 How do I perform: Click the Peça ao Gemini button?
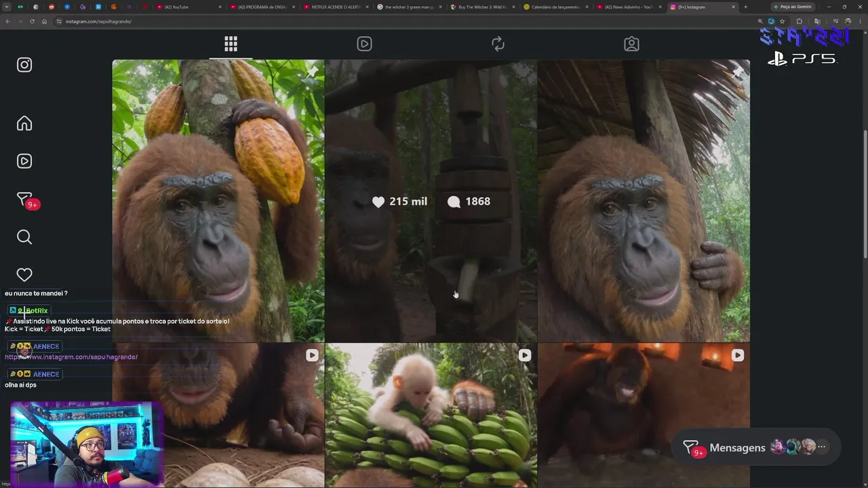(x=793, y=7)
